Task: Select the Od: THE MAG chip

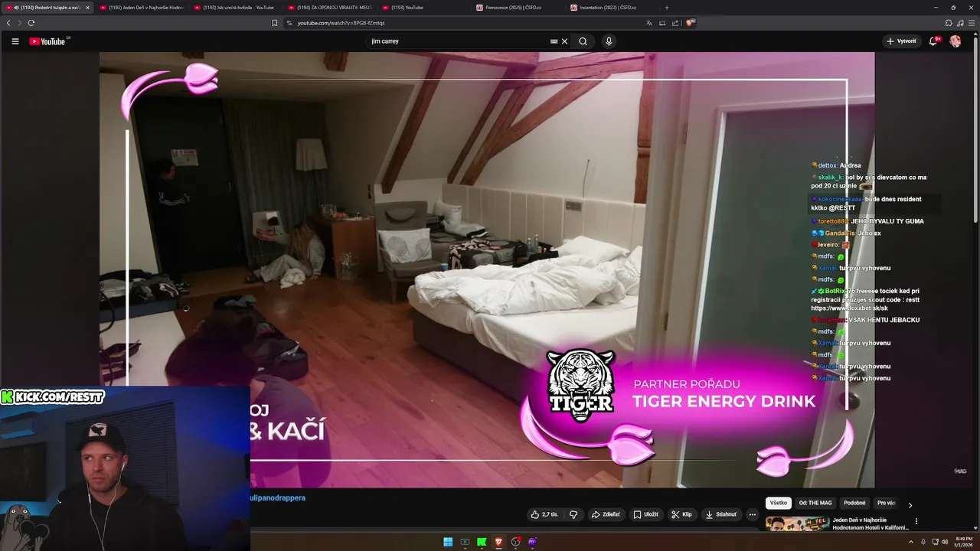Action: [815, 503]
